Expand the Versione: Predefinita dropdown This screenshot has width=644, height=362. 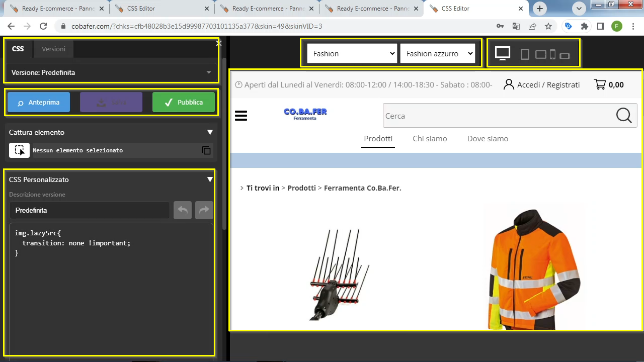(111, 72)
